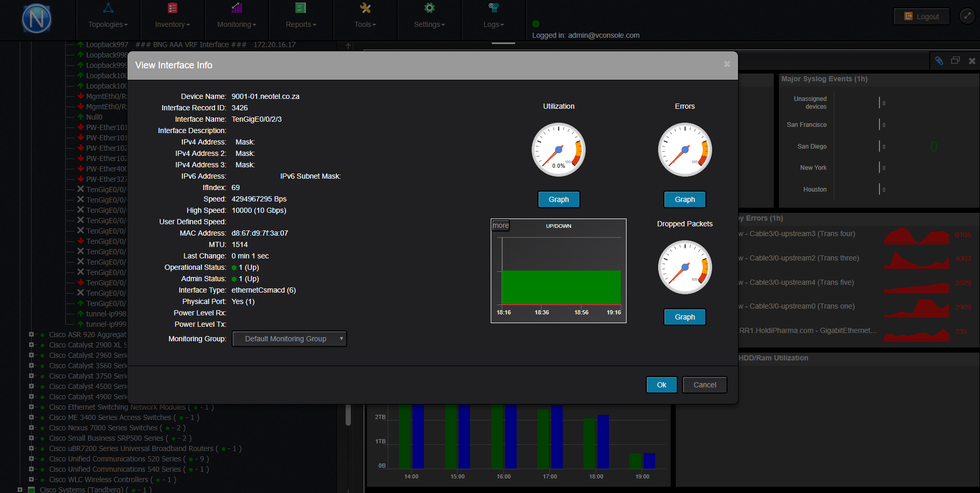Image resolution: width=980 pixels, height=493 pixels.
Task: Click the X icon in dashboard toolbar
Action: (972, 61)
